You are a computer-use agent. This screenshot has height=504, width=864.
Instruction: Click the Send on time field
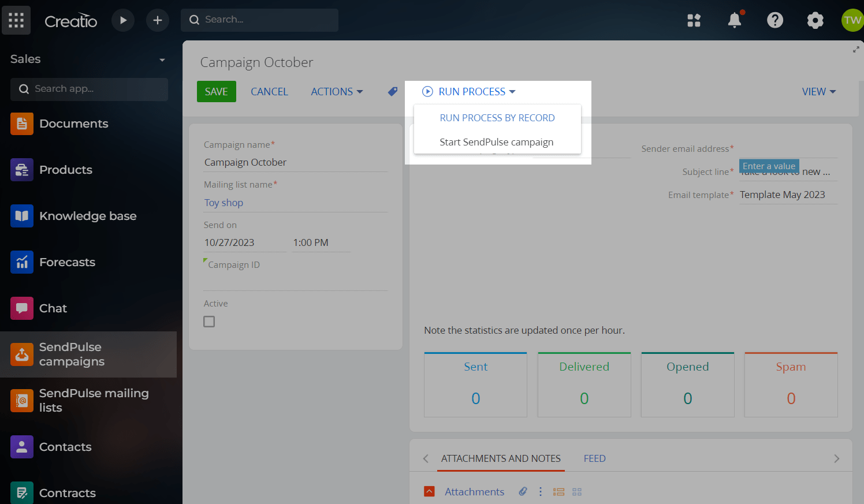pyautogui.click(x=321, y=243)
